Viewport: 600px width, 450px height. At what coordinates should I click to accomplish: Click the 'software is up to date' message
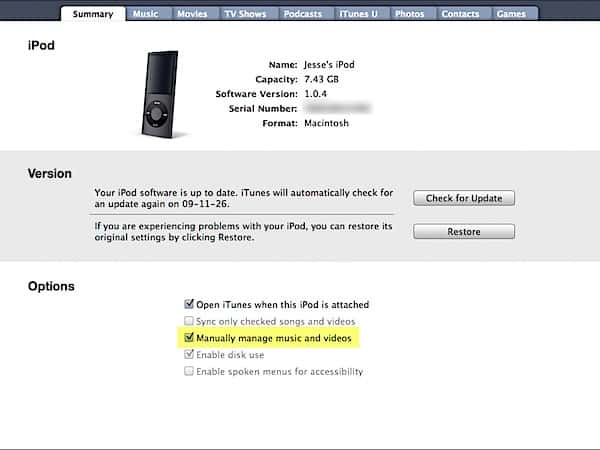point(244,198)
